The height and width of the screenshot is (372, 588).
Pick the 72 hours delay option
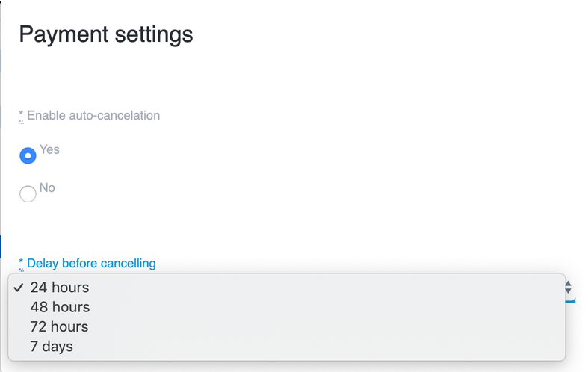coord(60,326)
